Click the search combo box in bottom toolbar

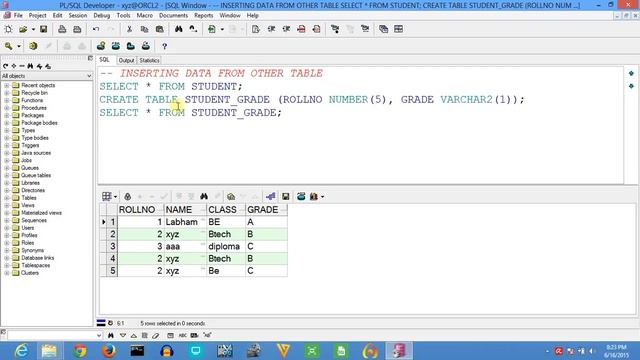tap(55, 336)
